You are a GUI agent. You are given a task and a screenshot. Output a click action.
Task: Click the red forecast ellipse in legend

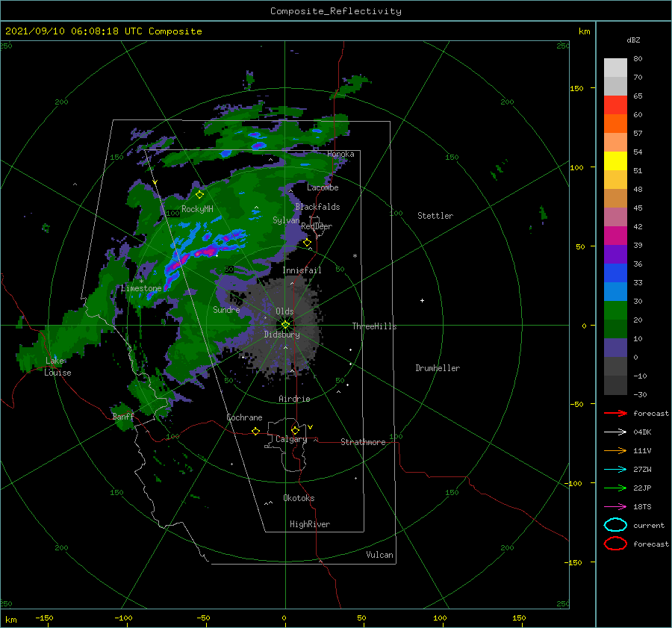(x=615, y=544)
